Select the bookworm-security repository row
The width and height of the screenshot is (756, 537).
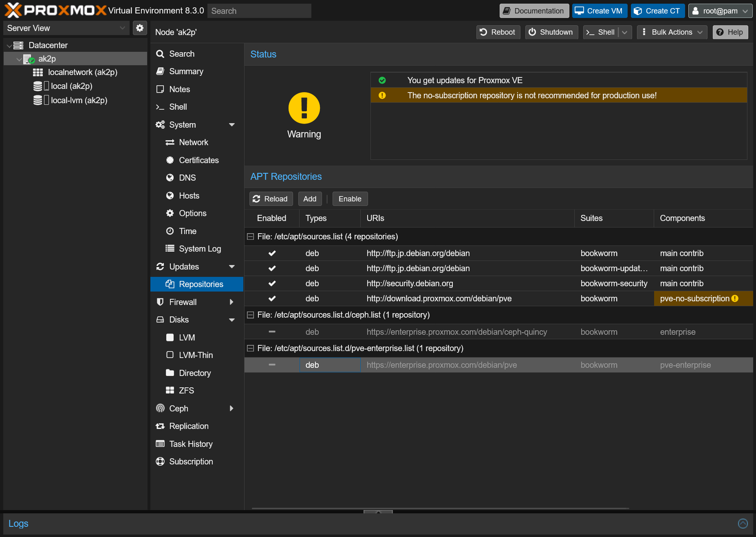pyautogui.click(x=498, y=283)
